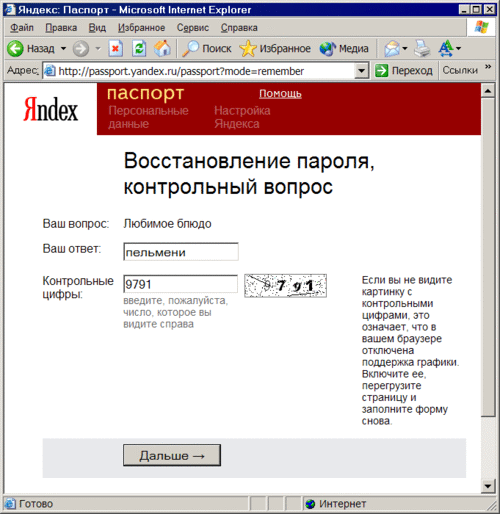Click the Если вы не видите notice text
Viewport: 500px width, 514px height.
tap(410, 350)
